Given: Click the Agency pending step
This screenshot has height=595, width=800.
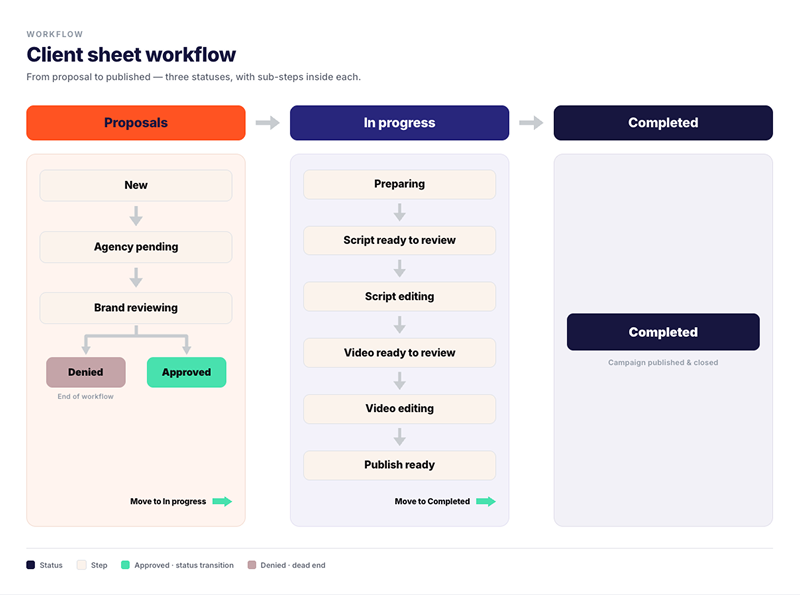Looking at the screenshot, I should (x=136, y=247).
